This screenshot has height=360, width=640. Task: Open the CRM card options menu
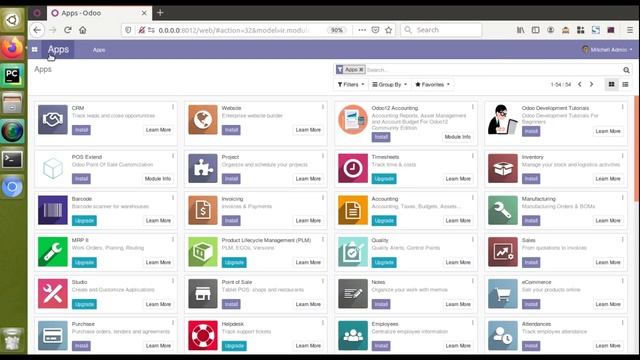pos(173,107)
